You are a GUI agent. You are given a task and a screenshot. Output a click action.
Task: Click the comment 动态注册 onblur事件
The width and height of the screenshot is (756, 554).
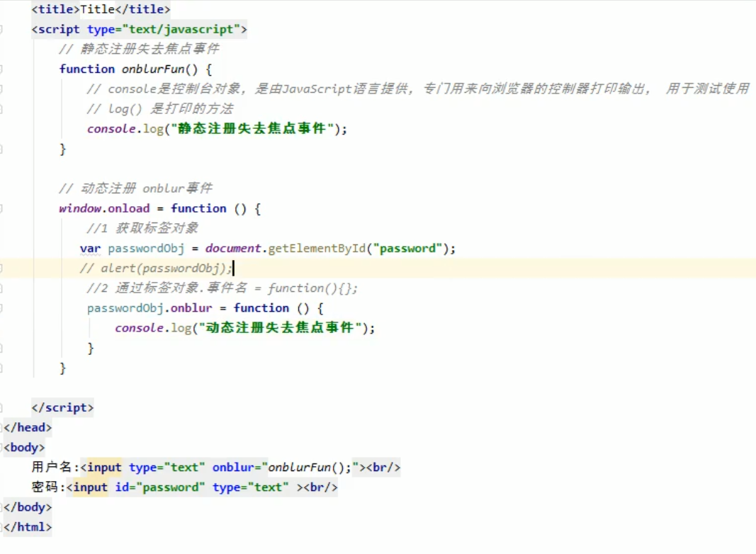pyautogui.click(x=135, y=188)
